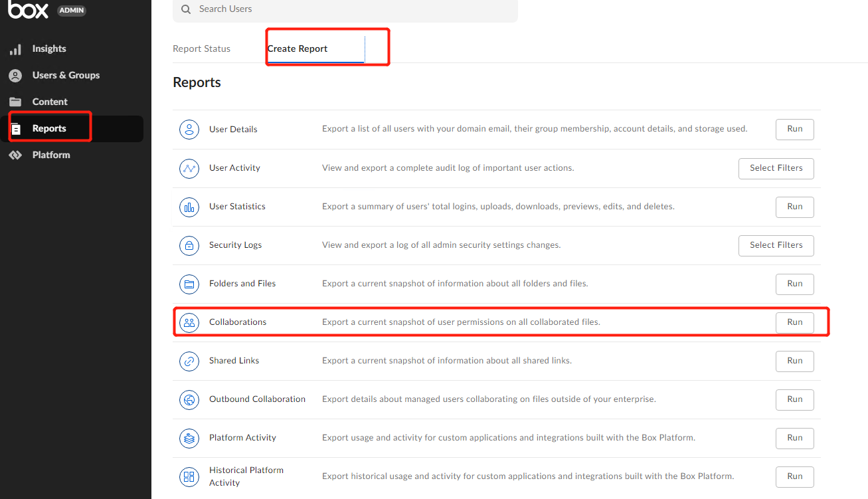Click the description about all shared links

pos(447,361)
